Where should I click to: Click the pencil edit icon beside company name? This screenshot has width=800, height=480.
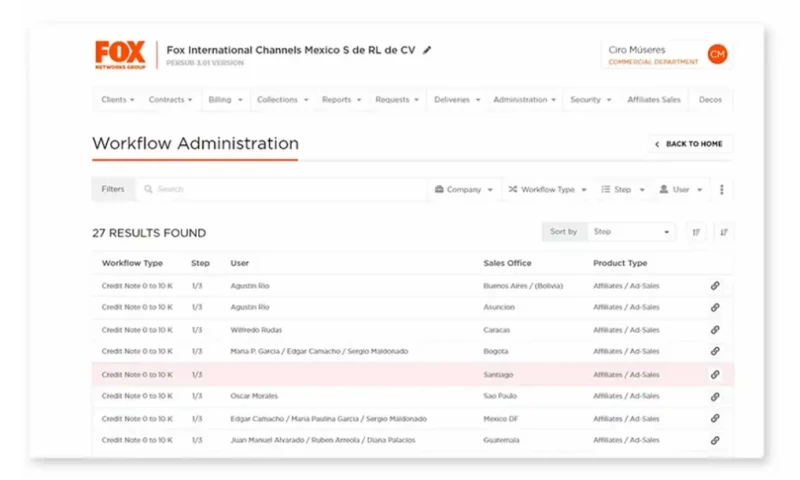click(x=428, y=49)
